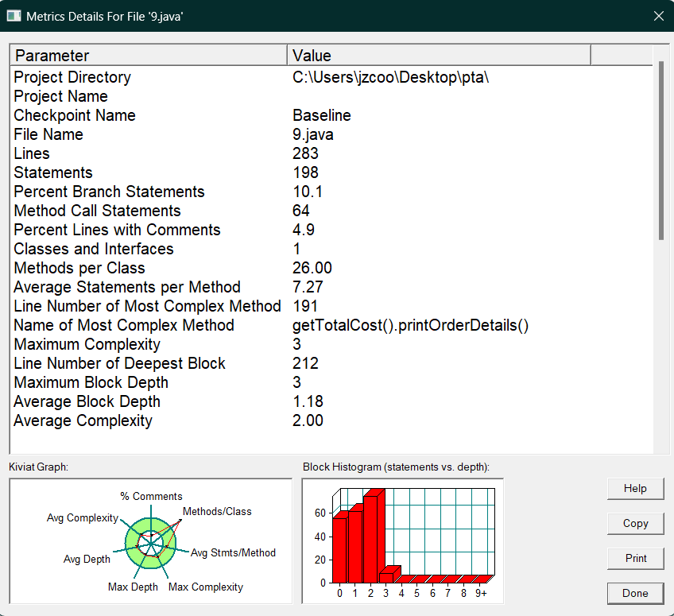Click the 198 statements value
The image size is (674, 616).
306,172
